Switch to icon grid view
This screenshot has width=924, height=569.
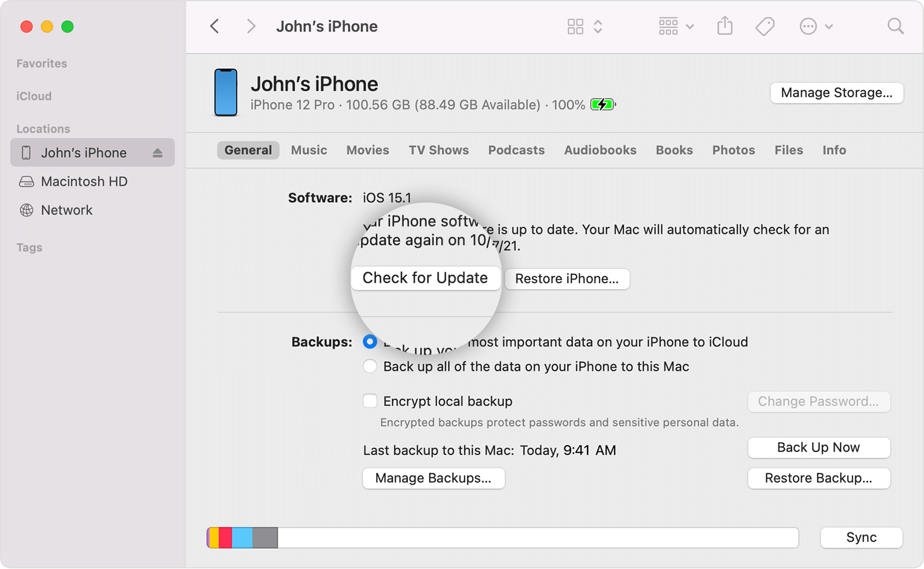click(575, 26)
